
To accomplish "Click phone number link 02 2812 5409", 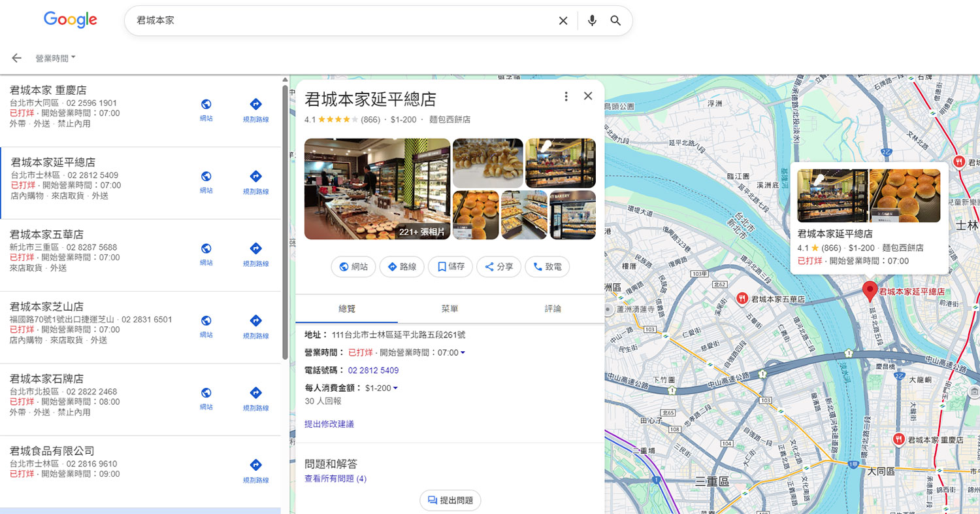I will point(373,371).
